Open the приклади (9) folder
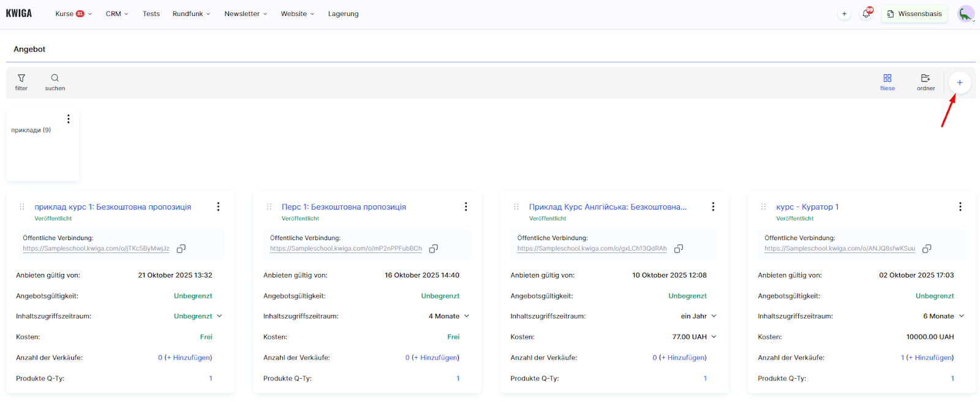Viewport: 980px width, 402px height. [x=31, y=131]
